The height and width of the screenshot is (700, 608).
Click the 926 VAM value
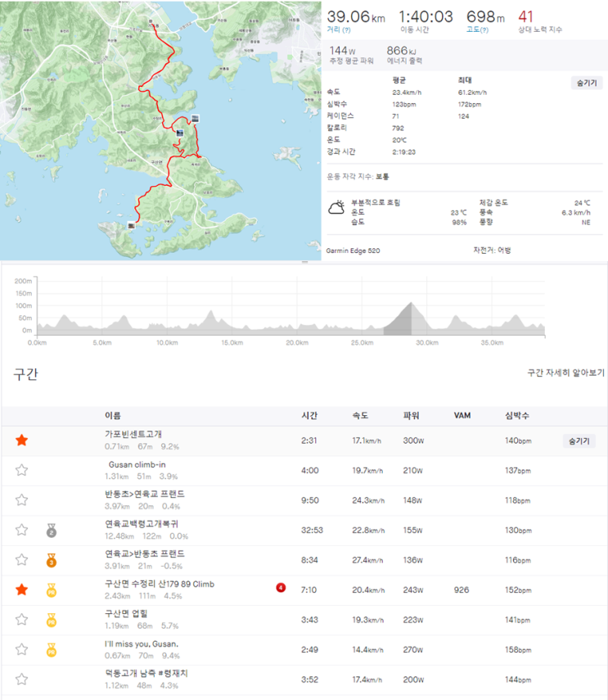[462, 590]
